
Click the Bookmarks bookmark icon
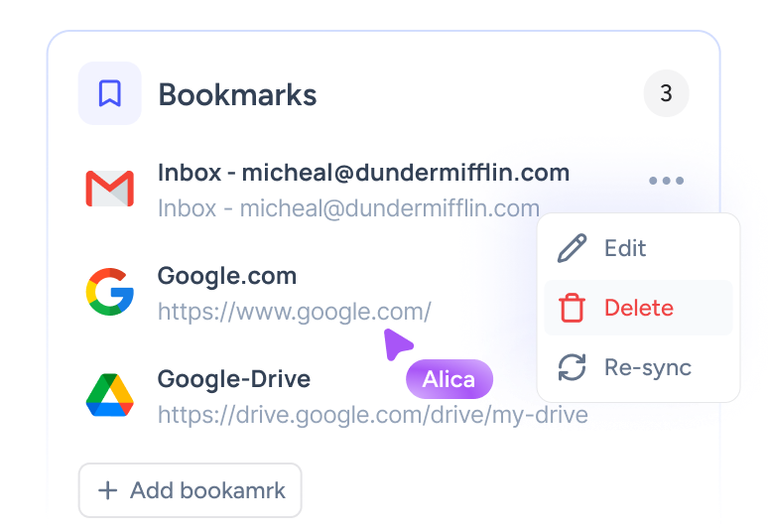[110, 93]
